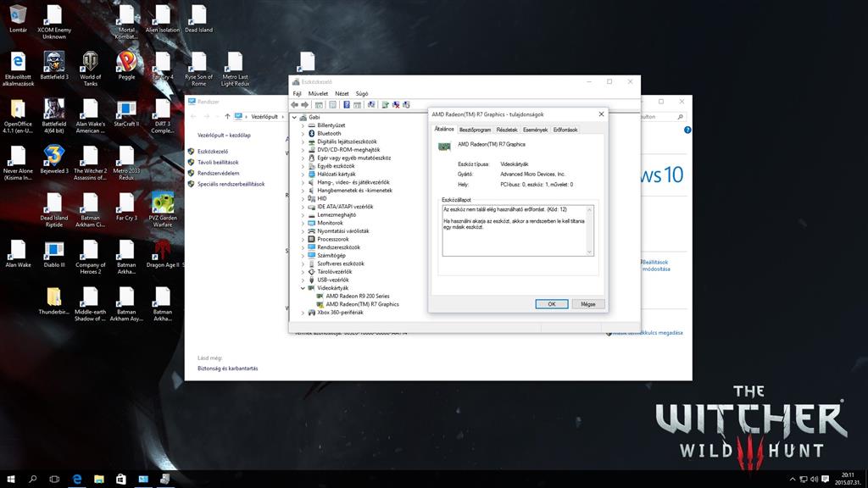Click the Update driver toolbar icon

[x=386, y=104]
